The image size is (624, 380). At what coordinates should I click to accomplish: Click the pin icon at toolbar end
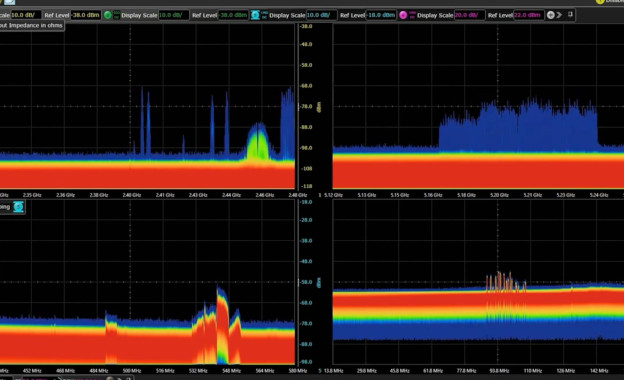tap(570, 14)
